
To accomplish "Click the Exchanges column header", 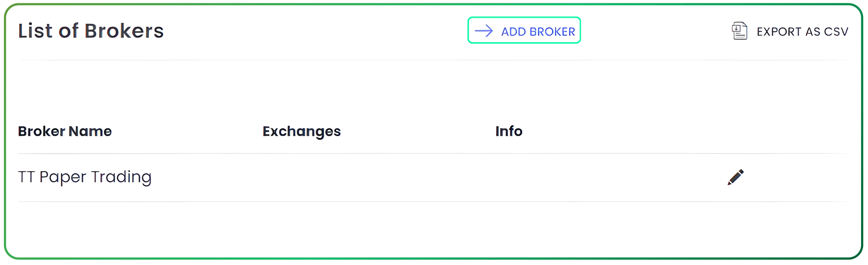I will click(302, 131).
